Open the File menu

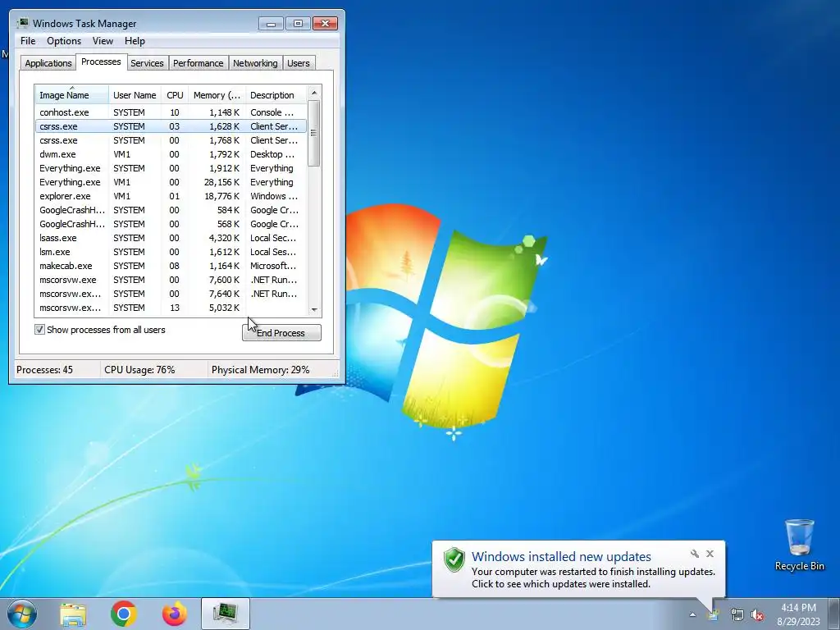28,41
